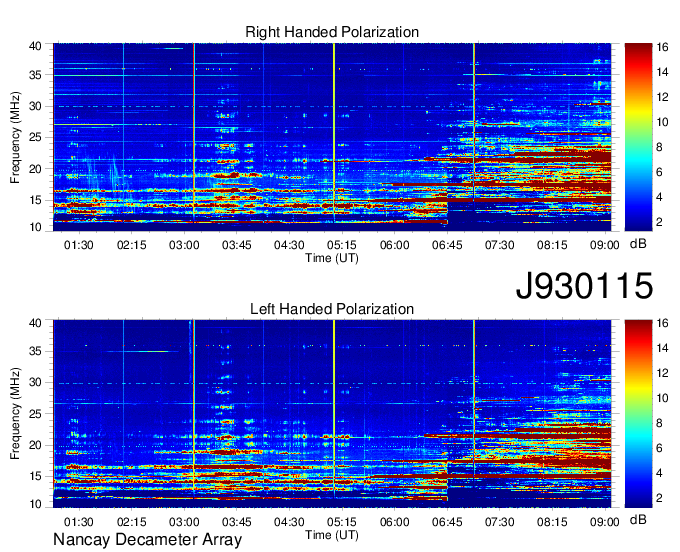Viewport: 680px width, 552px height.
Task: Click the 04:30 time tick under Right Handed plot
Action: [289, 245]
